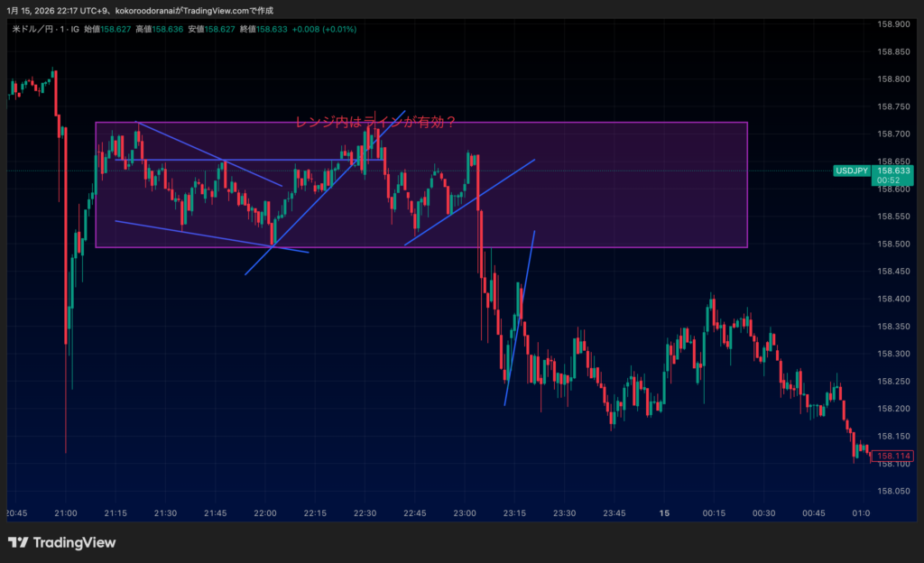Select the 米ドル／円 symbol title

click(x=35, y=29)
